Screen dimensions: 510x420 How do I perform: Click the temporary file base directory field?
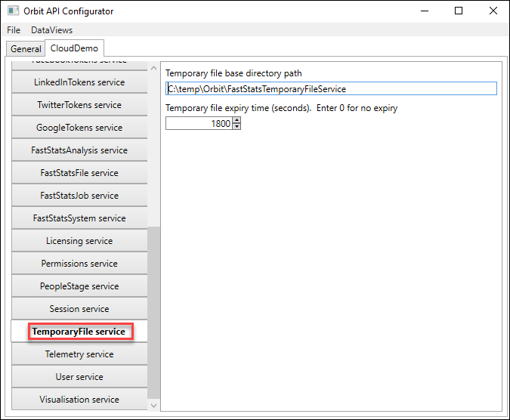coord(331,88)
